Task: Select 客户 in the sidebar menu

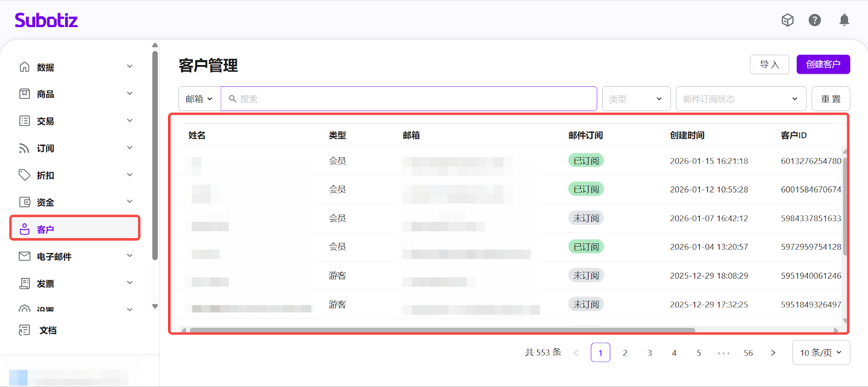Action: tap(75, 229)
